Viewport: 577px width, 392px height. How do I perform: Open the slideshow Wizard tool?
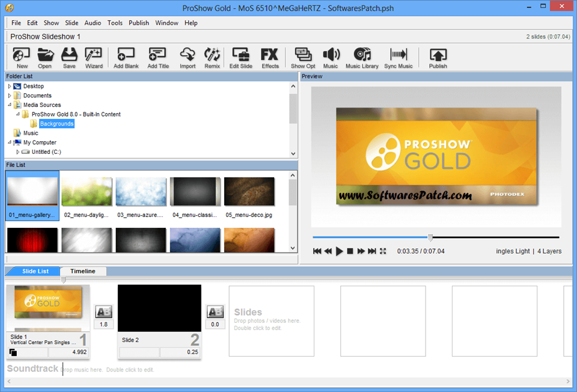click(x=94, y=58)
